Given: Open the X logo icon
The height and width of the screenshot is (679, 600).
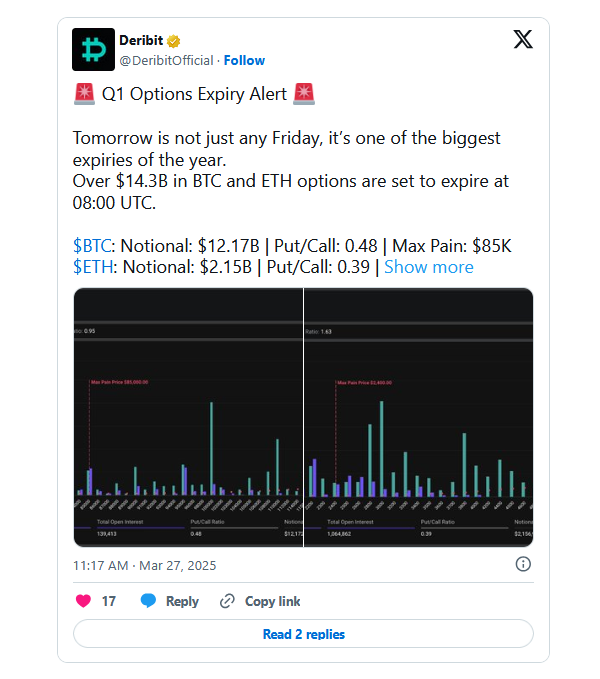Looking at the screenshot, I should click(523, 40).
